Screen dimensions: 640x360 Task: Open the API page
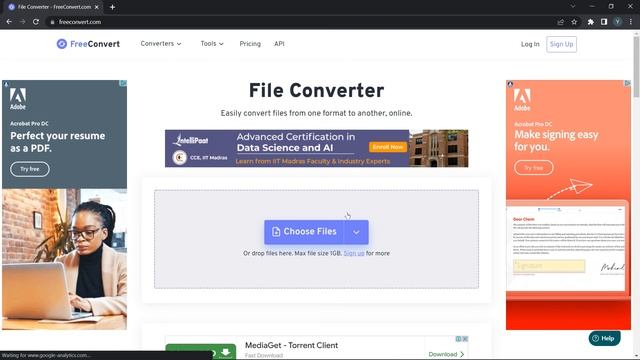pos(279,44)
